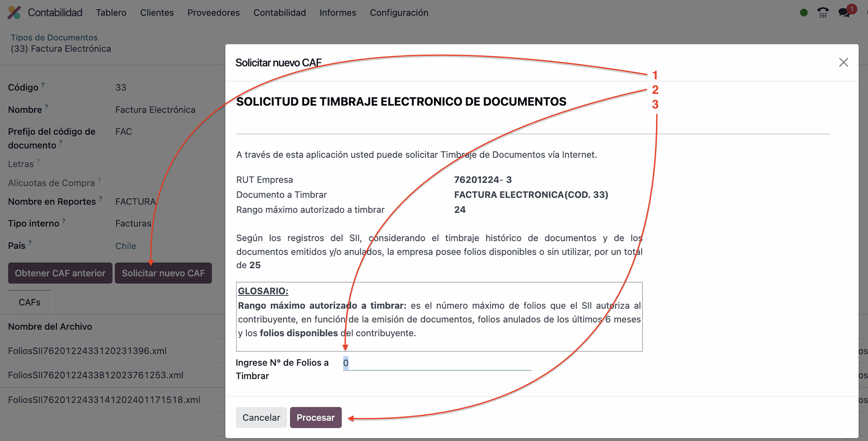Select row FoliosSII76201224338120237​61253.xml
Image resolution: width=868 pixels, height=441 pixels.
pos(96,375)
